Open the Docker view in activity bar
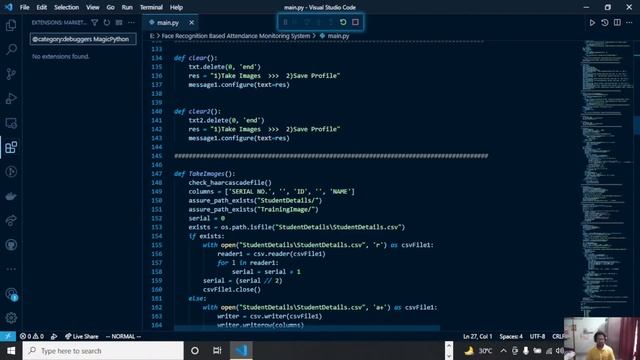 click(x=11, y=196)
